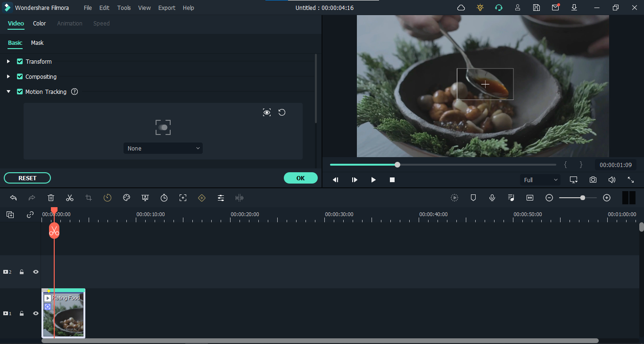This screenshot has width=644, height=344.
Task: Play the preview video
Action: [x=373, y=180]
